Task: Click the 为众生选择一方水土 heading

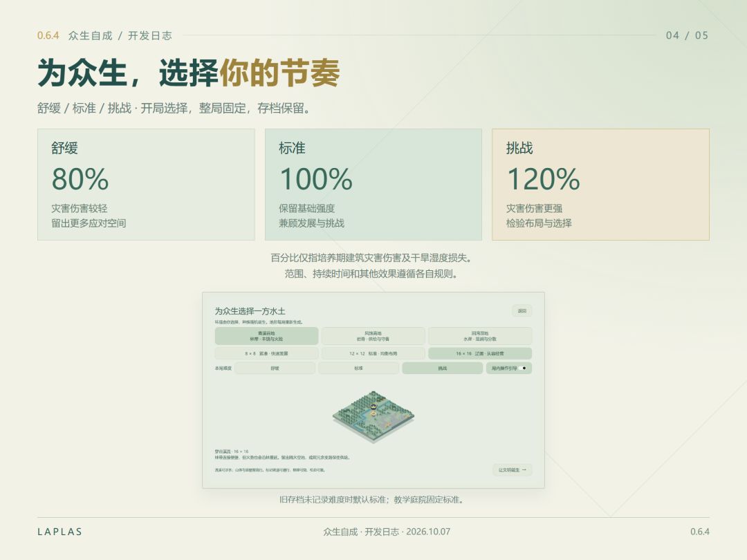Action: (x=250, y=311)
